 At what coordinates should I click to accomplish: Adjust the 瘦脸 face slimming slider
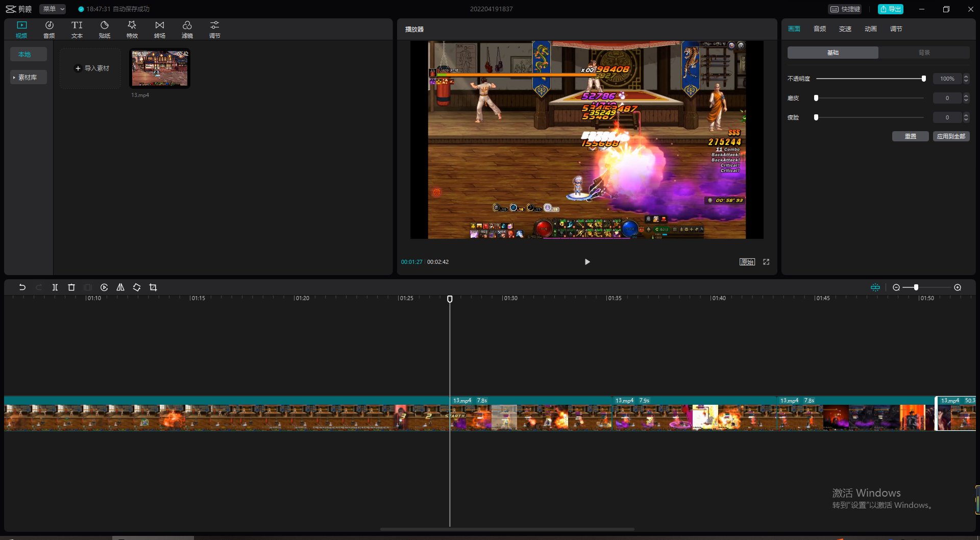(x=870, y=117)
